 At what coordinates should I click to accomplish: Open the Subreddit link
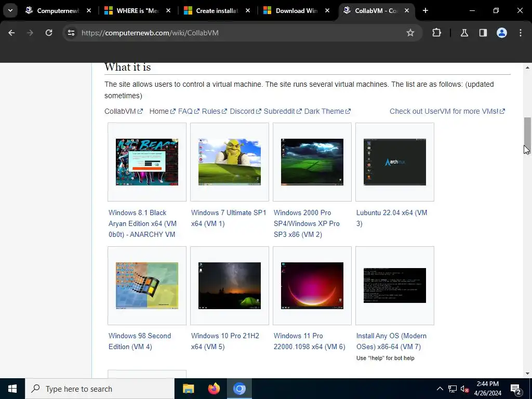tap(282, 111)
